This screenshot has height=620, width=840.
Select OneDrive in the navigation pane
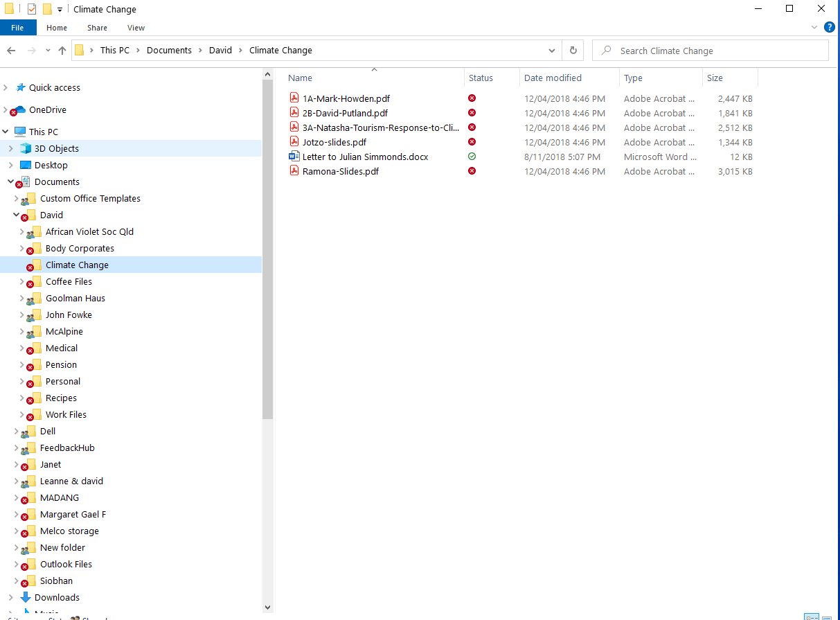(x=48, y=109)
